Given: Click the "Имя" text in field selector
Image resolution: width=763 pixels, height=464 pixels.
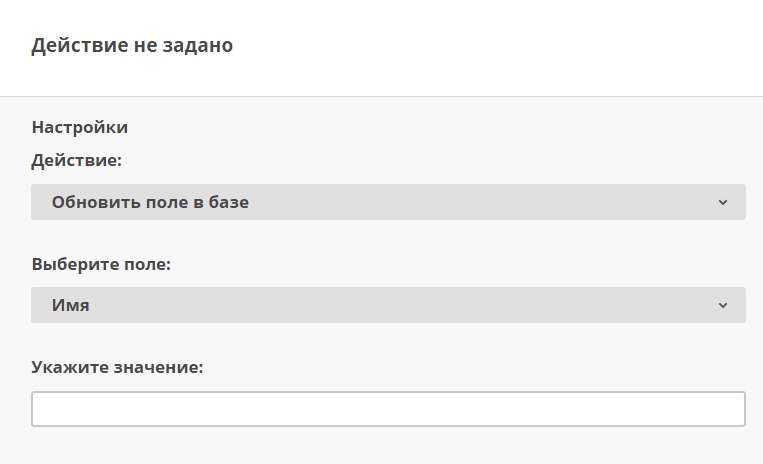Looking at the screenshot, I should pos(71,305).
